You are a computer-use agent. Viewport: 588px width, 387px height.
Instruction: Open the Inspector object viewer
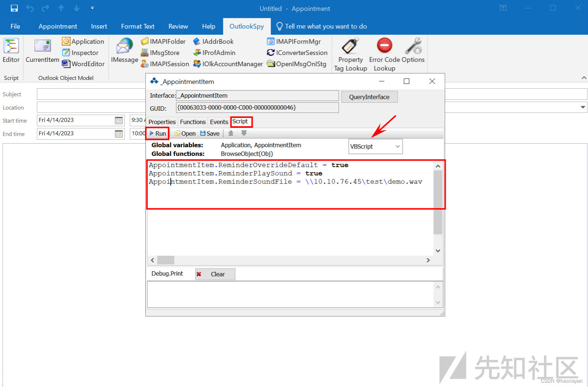80,52
